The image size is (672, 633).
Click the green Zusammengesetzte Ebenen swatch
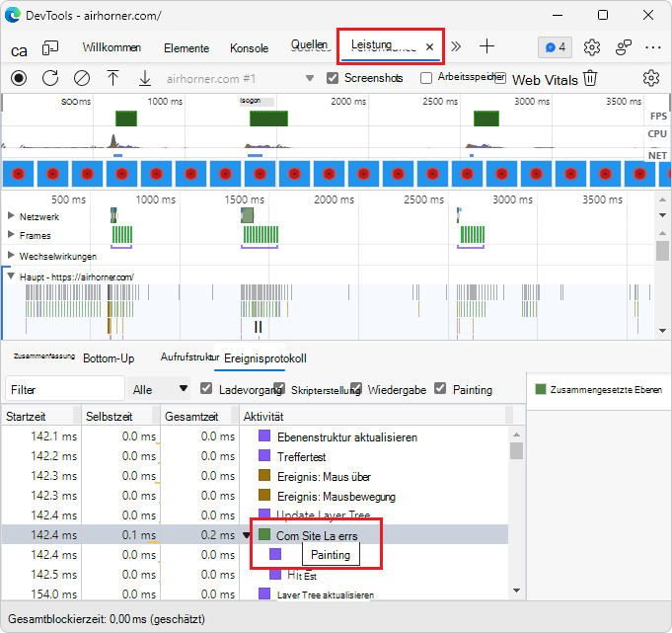(541, 389)
